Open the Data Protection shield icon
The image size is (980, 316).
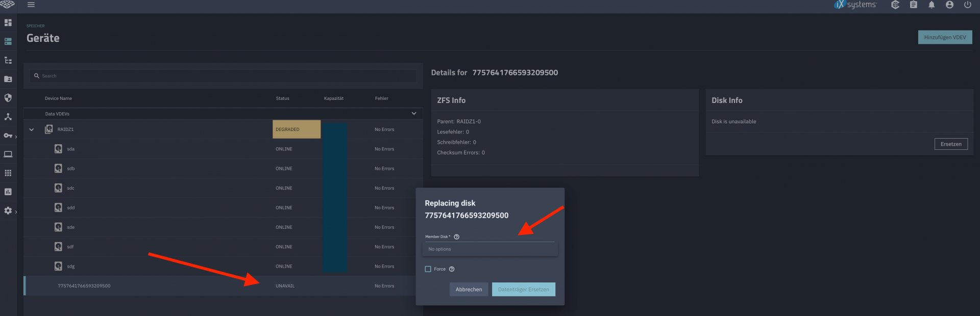pyautogui.click(x=8, y=98)
